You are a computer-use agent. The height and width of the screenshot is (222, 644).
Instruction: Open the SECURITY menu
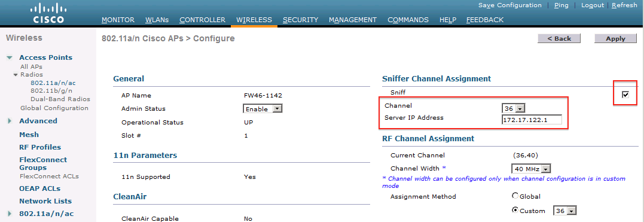pos(300,20)
